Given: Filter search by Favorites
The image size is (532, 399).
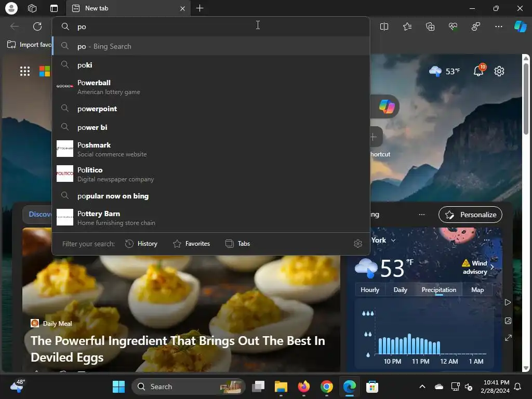Looking at the screenshot, I should [x=191, y=244].
